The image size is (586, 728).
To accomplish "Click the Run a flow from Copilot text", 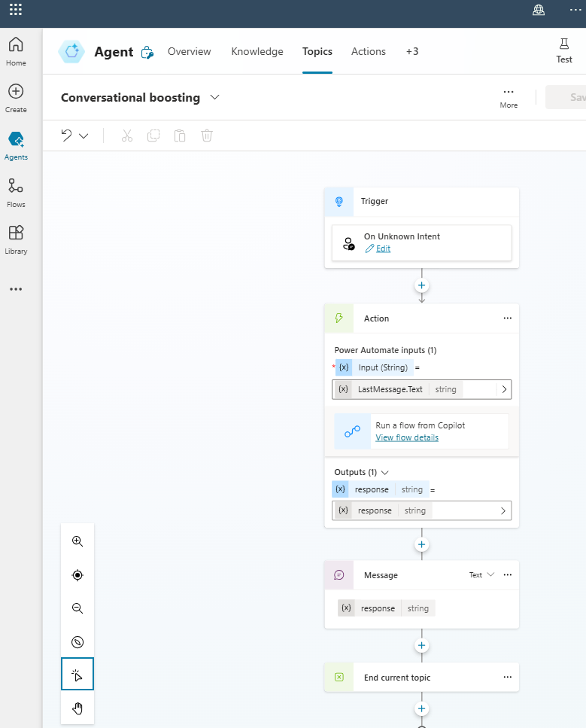I will click(420, 425).
